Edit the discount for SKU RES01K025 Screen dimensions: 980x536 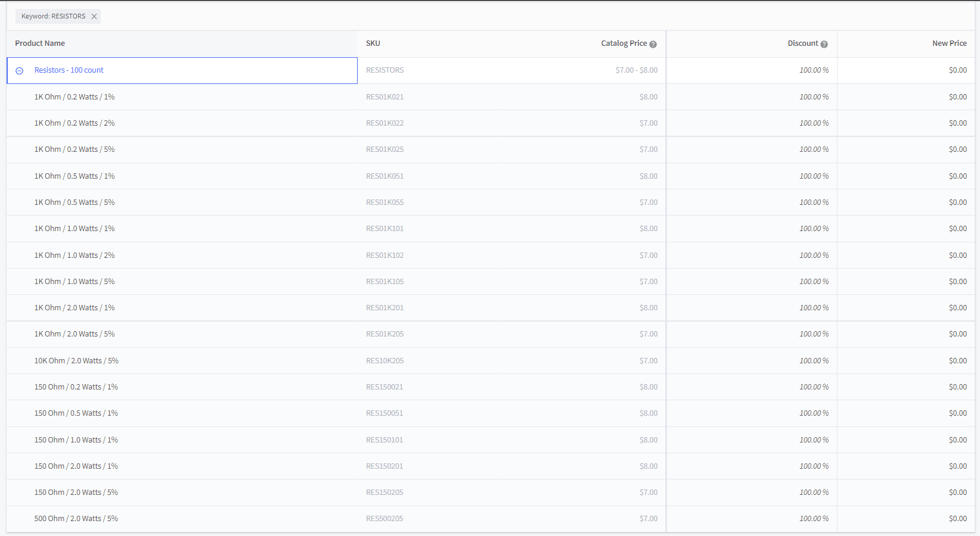752,149
